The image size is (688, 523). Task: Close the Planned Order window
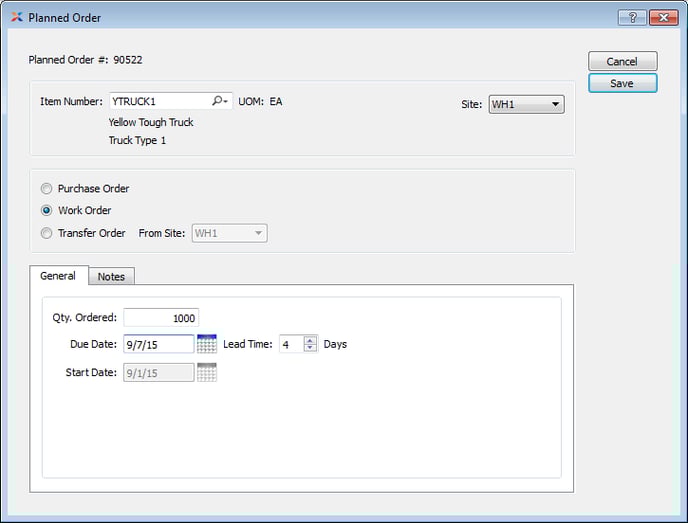(x=663, y=17)
